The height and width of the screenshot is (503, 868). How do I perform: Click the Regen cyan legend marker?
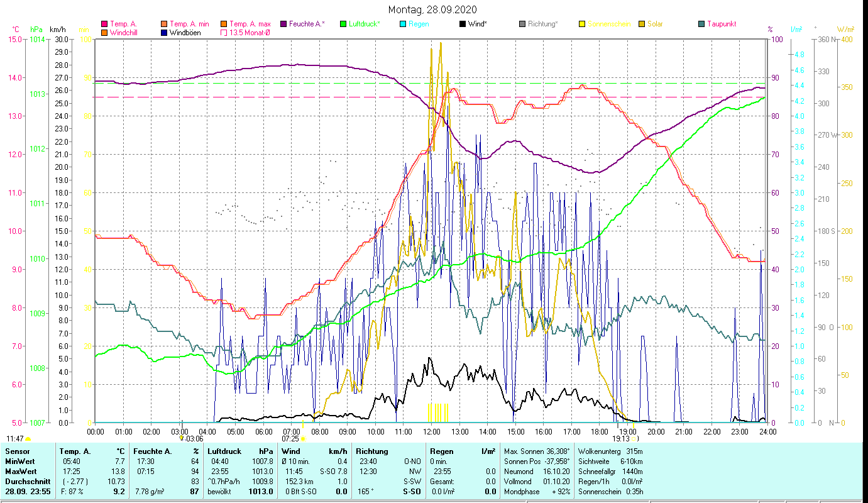(x=403, y=24)
